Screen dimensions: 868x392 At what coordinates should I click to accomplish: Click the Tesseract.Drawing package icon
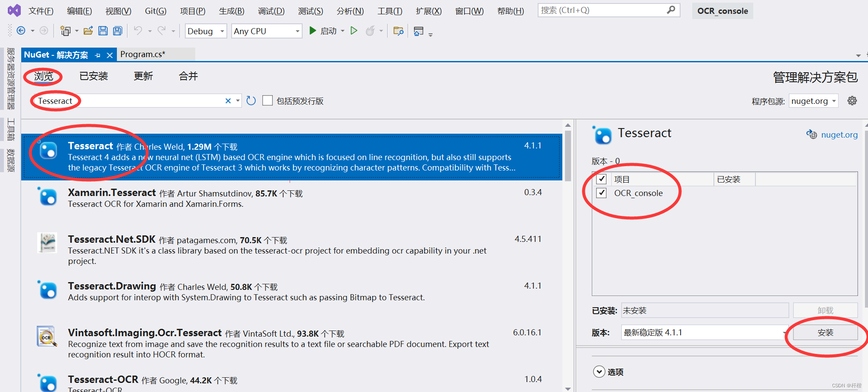[x=48, y=289]
